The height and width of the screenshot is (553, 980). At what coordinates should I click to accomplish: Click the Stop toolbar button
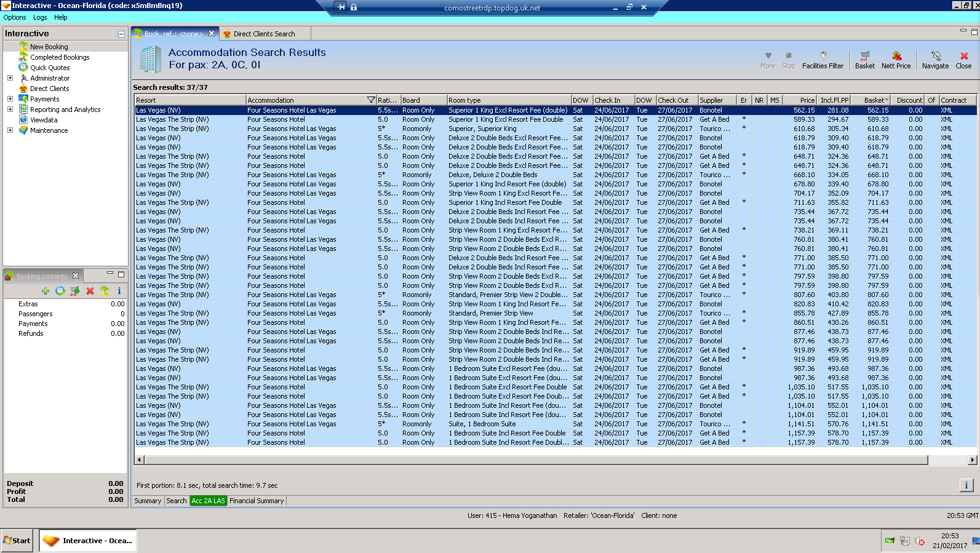point(789,60)
